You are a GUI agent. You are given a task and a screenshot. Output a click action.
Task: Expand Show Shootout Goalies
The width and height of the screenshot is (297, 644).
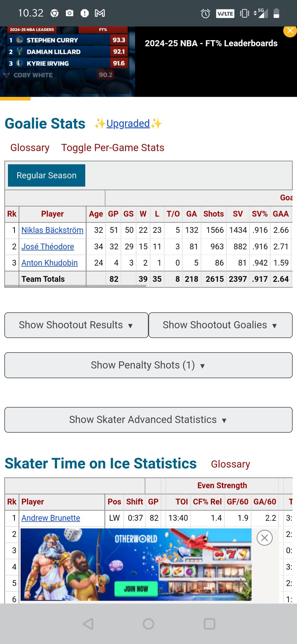(220, 325)
